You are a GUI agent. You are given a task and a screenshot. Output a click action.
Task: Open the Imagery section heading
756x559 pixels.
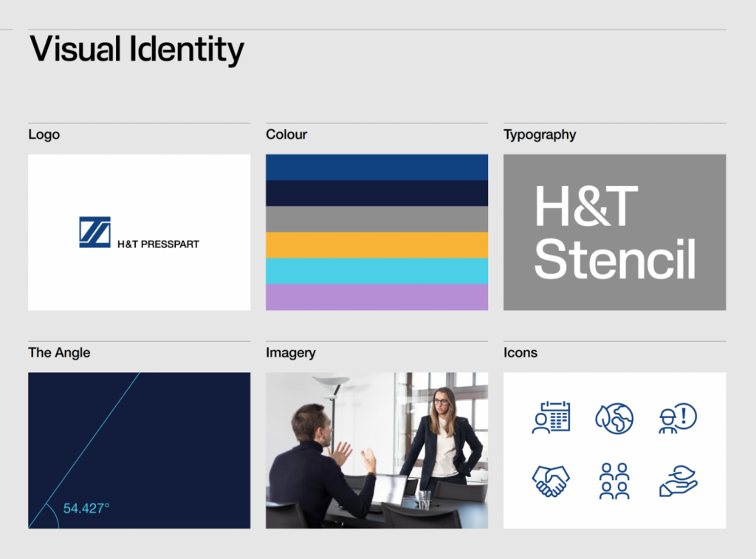pyautogui.click(x=291, y=352)
